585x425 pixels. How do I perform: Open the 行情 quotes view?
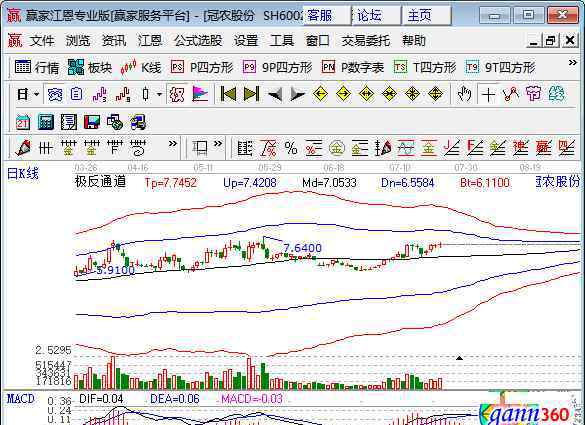37,67
